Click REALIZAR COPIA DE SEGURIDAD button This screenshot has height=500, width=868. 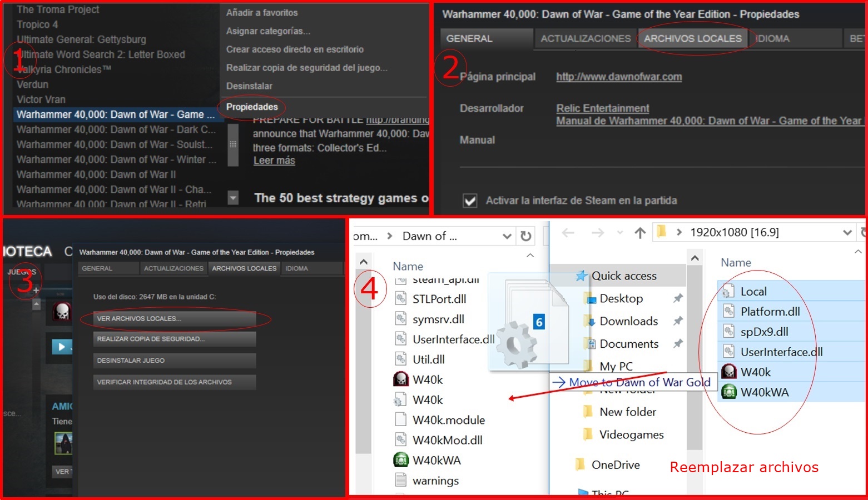(175, 339)
